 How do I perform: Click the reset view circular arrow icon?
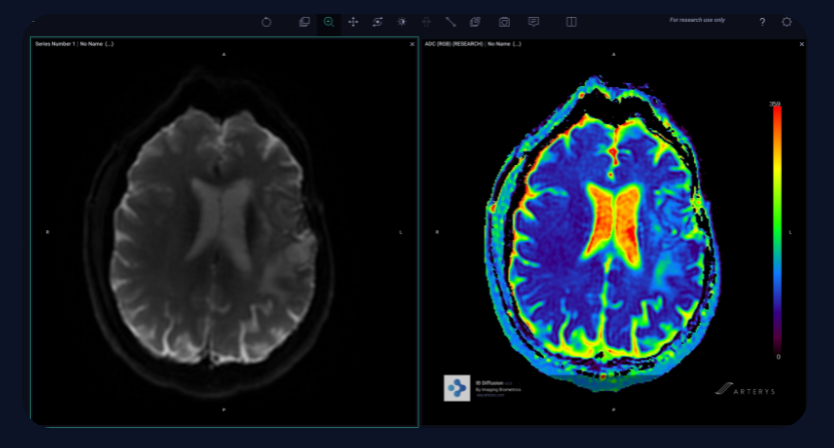(266, 22)
